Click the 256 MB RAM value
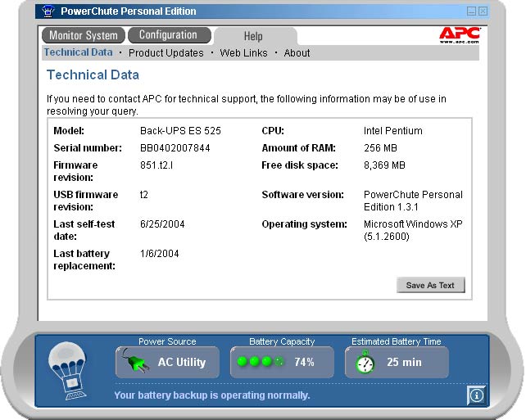 (x=380, y=148)
